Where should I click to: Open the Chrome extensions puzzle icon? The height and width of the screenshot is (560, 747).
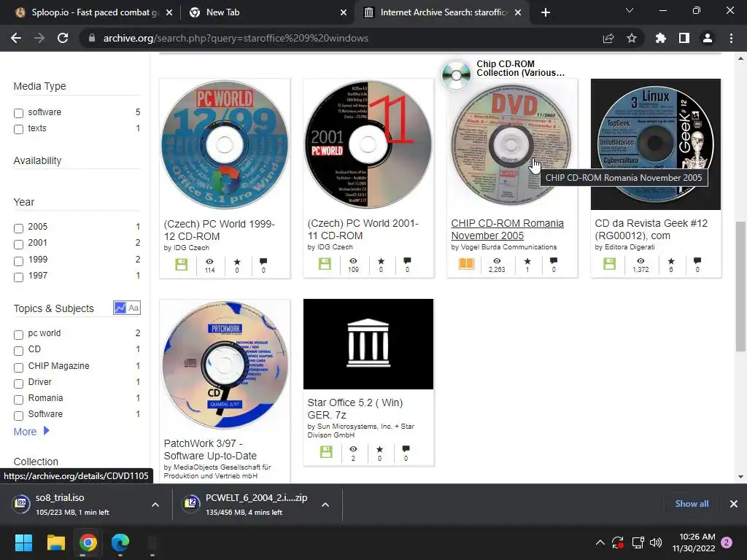[661, 38]
